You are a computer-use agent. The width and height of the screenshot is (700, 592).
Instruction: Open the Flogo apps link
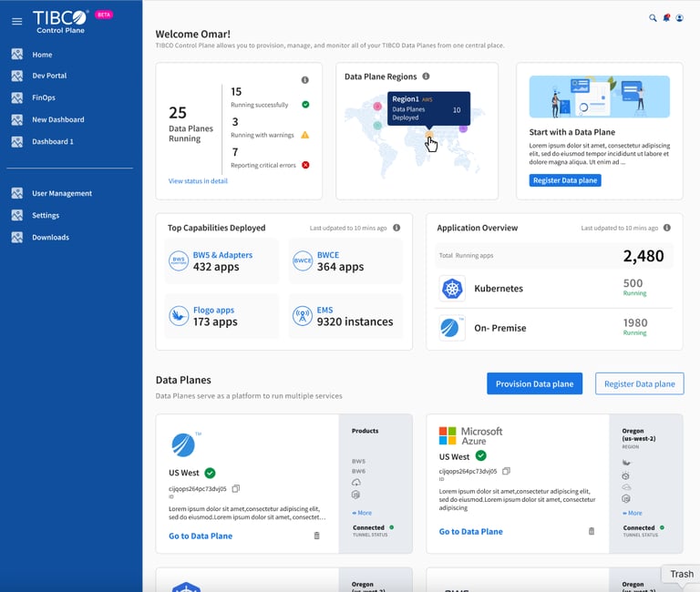pos(213,310)
